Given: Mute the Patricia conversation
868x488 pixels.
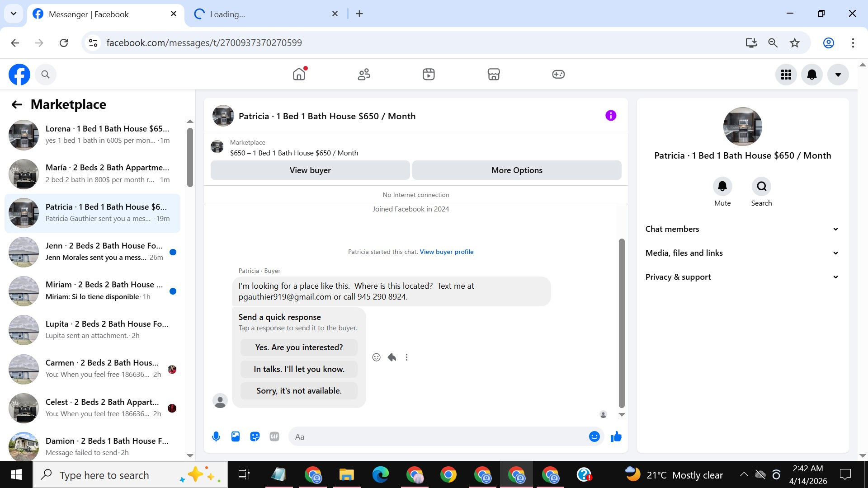Looking at the screenshot, I should coord(722,186).
